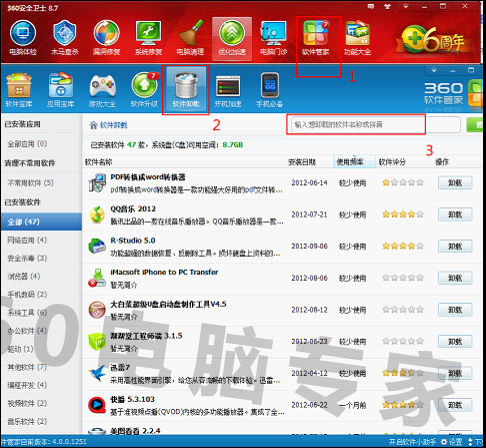This screenshot has height=448, width=486.
Task: Click the skin shirt icon in the title bar
Action: [387, 6]
